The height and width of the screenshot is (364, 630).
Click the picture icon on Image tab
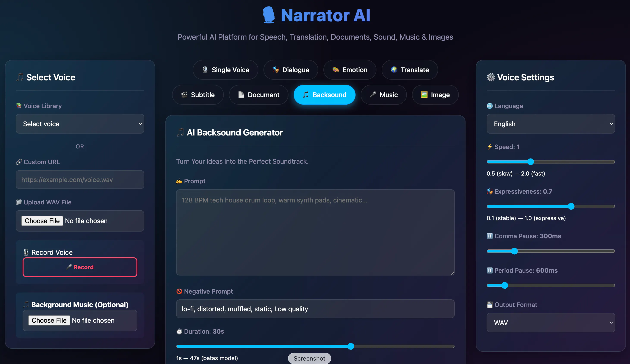coord(424,94)
